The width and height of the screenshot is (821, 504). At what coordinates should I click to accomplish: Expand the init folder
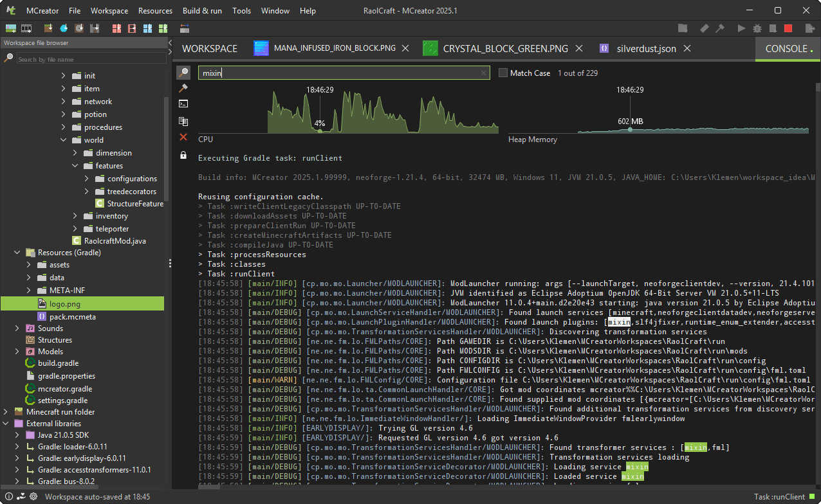pos(64,76)
